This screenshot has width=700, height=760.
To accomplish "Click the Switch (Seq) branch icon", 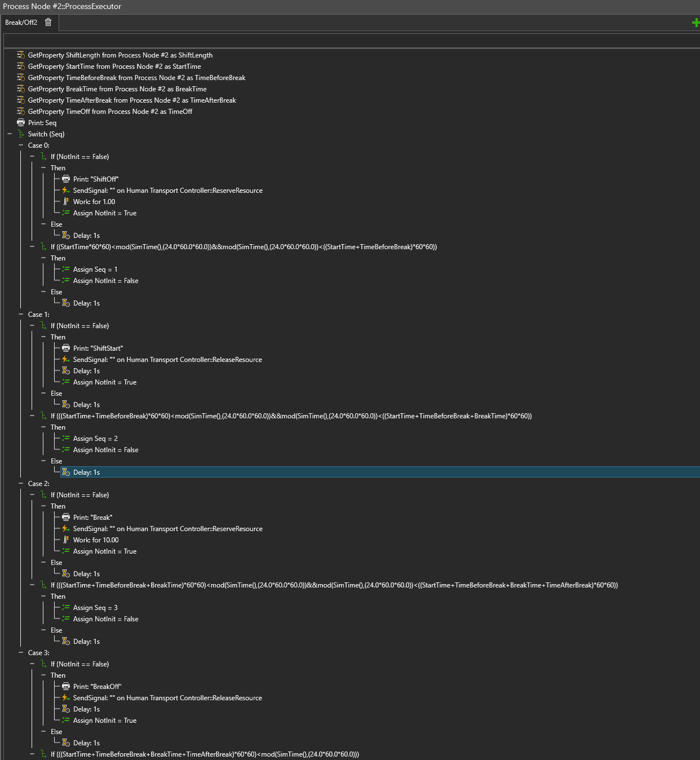I will click(21, 134).
